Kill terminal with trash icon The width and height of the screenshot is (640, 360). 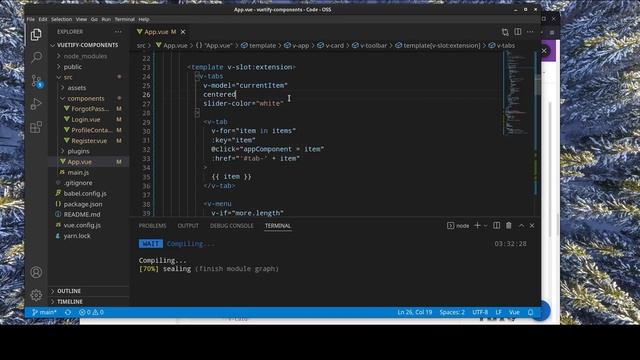pos(509,225)
